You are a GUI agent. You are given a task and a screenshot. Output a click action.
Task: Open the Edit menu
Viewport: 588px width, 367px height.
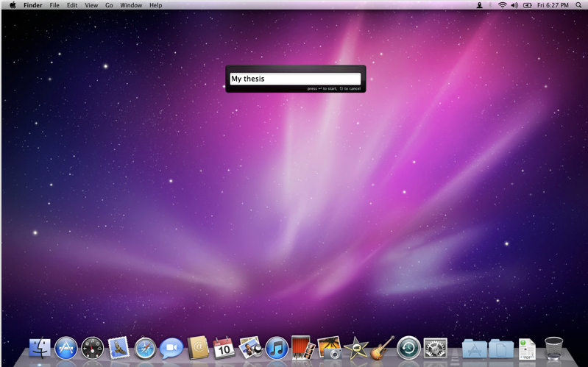coord(72,5)
